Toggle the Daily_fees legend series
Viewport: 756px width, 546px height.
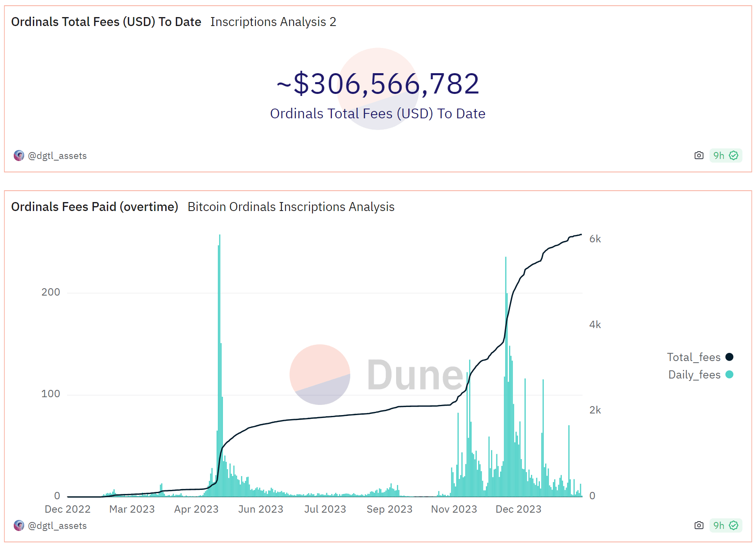coord(694,374)
